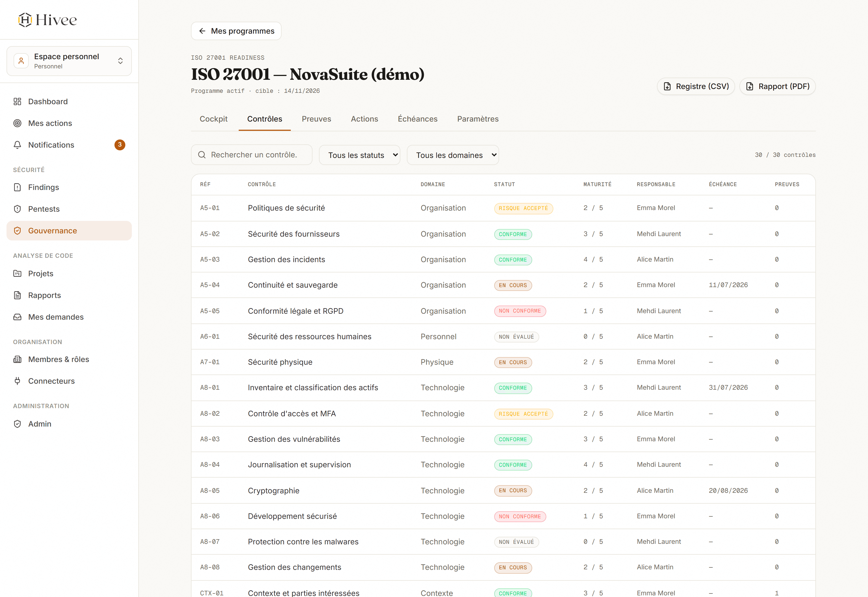Export the Registre (CSV) file
868x597 pixels.
(x=696, y=86)
